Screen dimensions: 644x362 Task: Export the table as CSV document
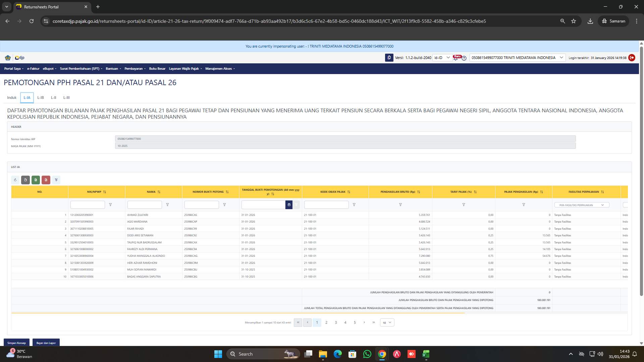click(25, 180)
